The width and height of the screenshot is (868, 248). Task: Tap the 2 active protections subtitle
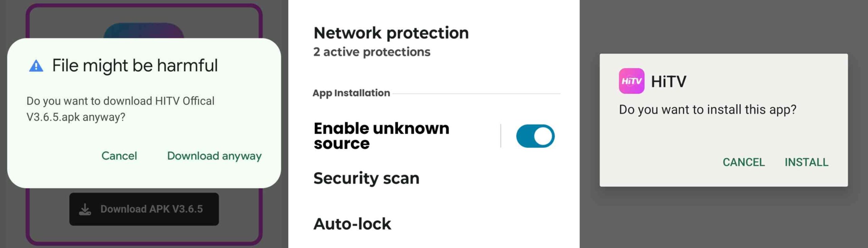(372, 52)
